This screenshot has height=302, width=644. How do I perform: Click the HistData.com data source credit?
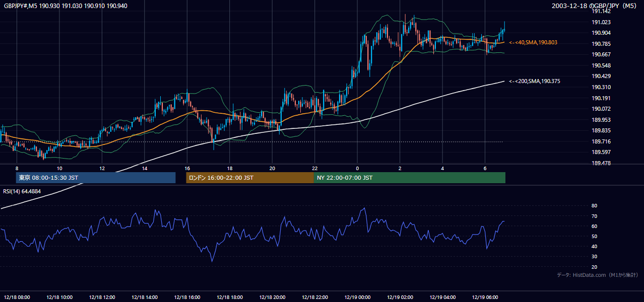click(x=598, y=275)
